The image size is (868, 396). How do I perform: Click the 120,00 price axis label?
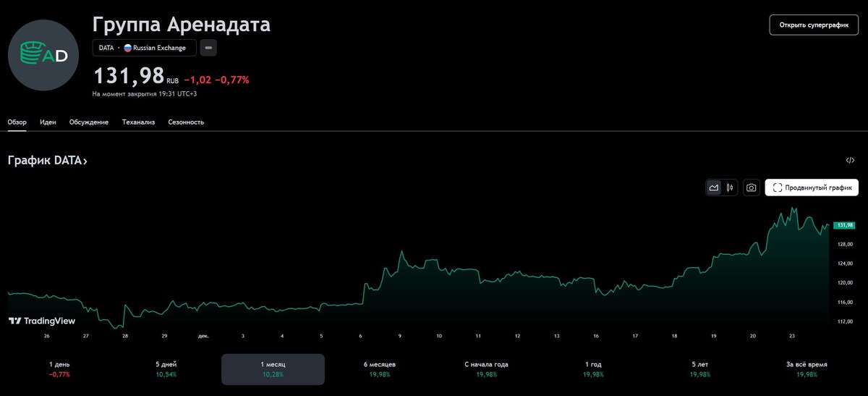pyautogui.click(x=845, y=283)
